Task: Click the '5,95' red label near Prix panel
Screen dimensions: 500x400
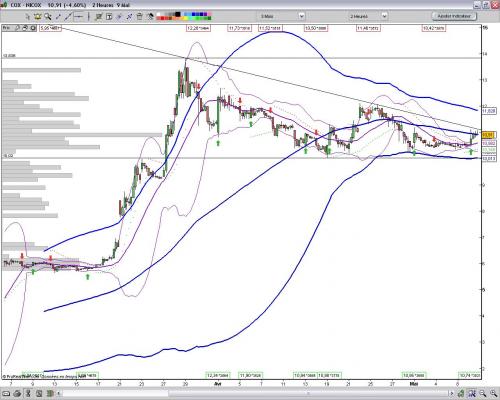Action: [x=51, y=28]
